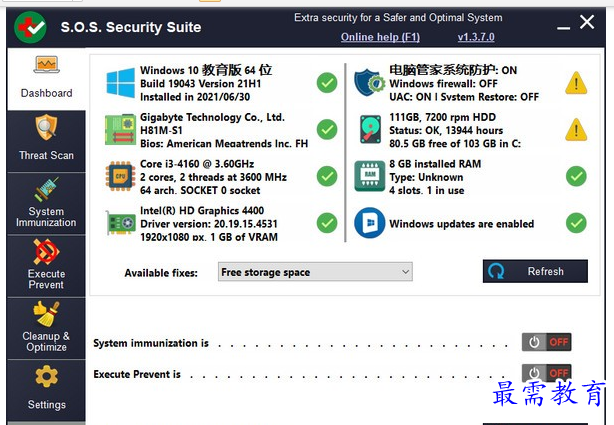Click 'Driver version: 20.19.15.4531' text
The image size is (614, 425).
pyautogui.click(x=209, y=224)
